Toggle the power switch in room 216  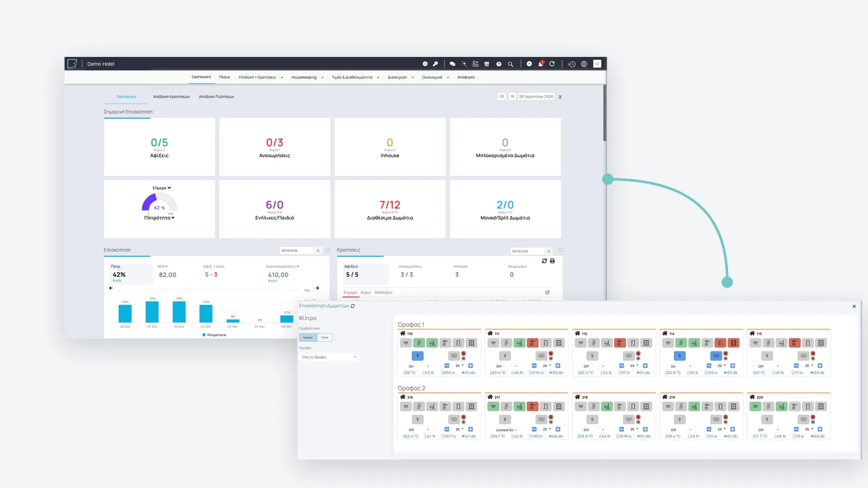pyautogui.click(x=417, y=419)
